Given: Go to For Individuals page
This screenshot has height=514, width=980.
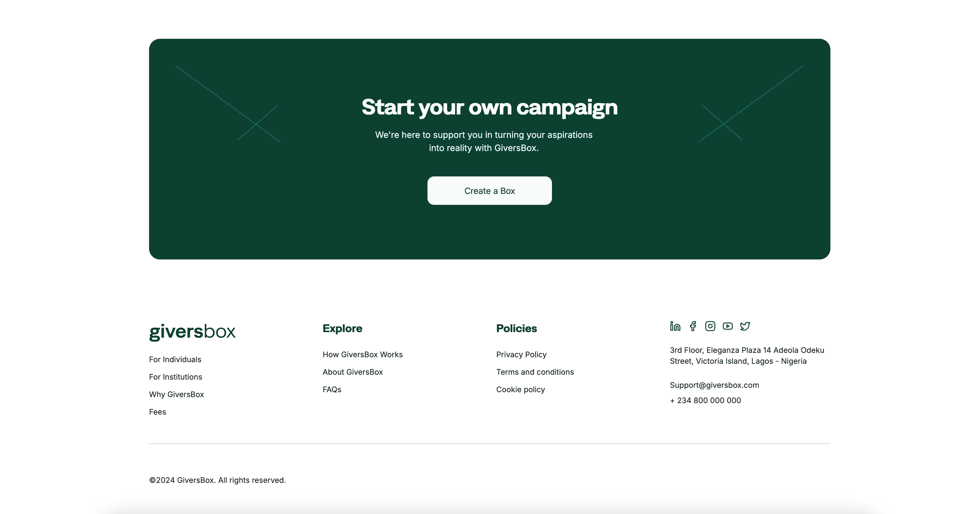Looking at the screenshot, I should pos(175,359).
